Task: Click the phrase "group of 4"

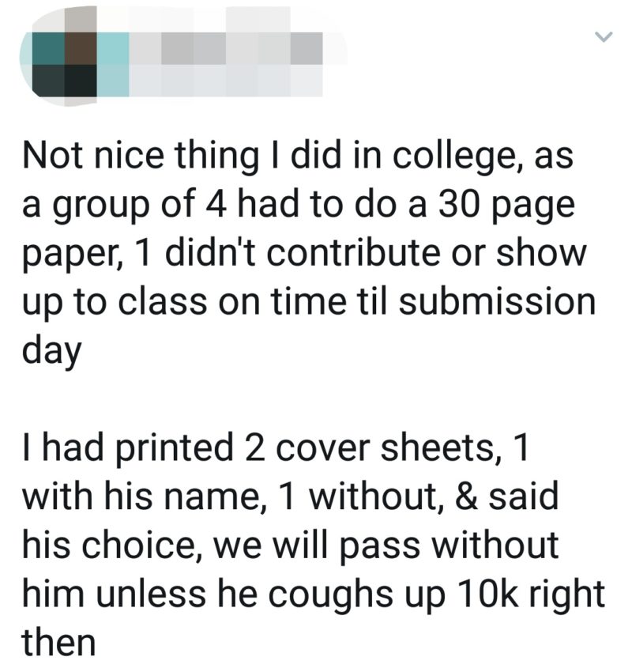Action: [140, 206]
